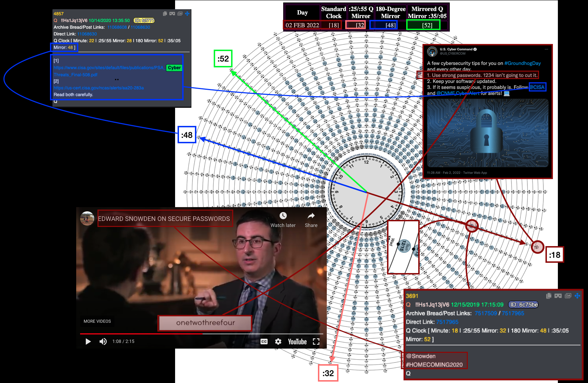Click the image gallery icon on post 3691
588x383 pixels.
pos(568,296)
